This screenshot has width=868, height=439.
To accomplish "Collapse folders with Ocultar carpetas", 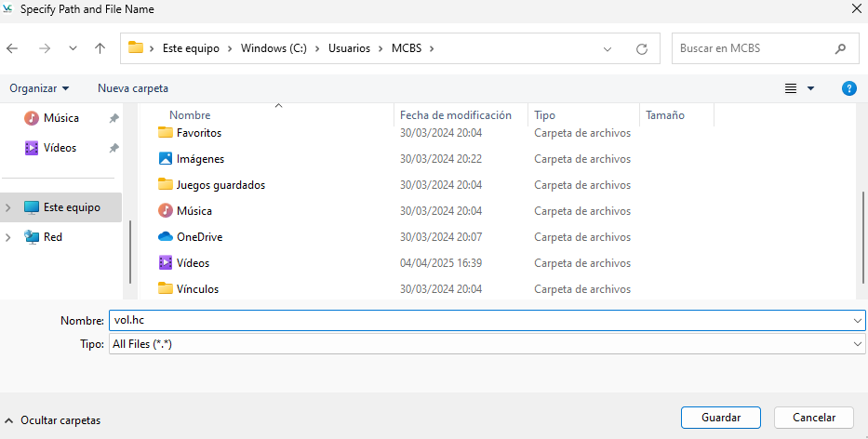I will point(52,420).
